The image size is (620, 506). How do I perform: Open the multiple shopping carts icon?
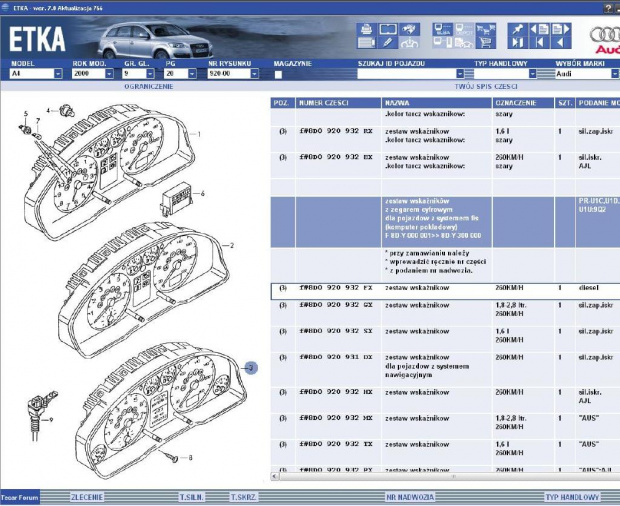click(486, 29)
